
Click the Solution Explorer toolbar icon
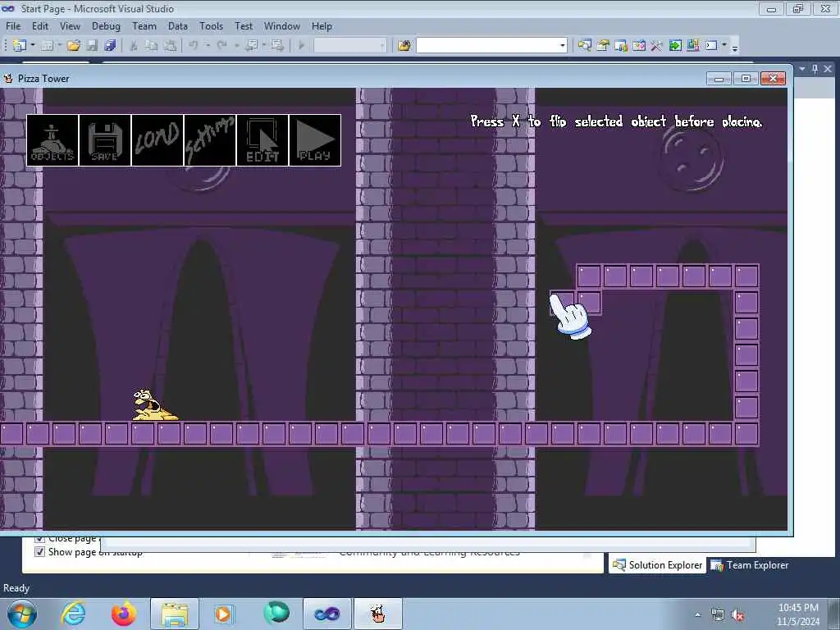584,46
